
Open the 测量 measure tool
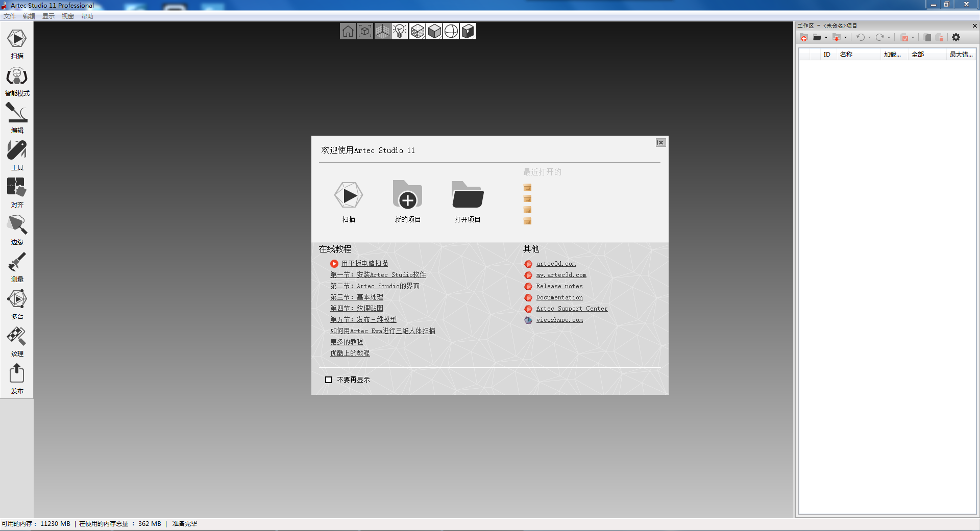pos(17,263)
